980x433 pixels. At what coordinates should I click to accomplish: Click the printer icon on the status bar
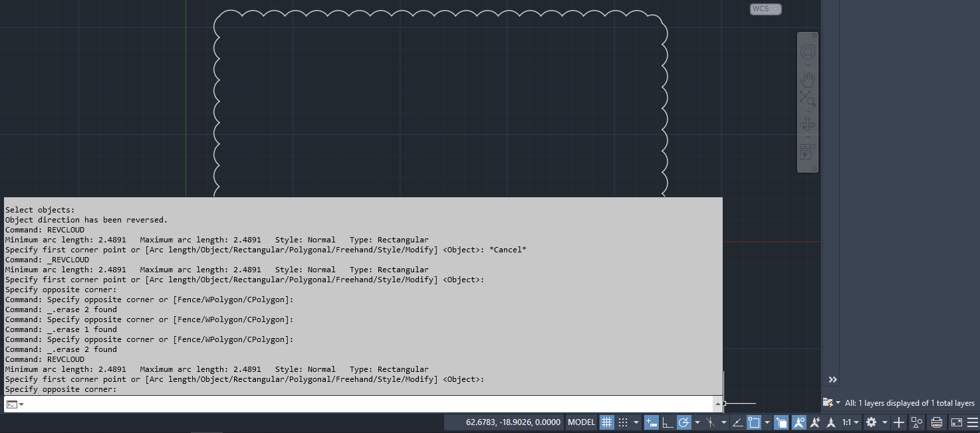[x=937, y=422]
